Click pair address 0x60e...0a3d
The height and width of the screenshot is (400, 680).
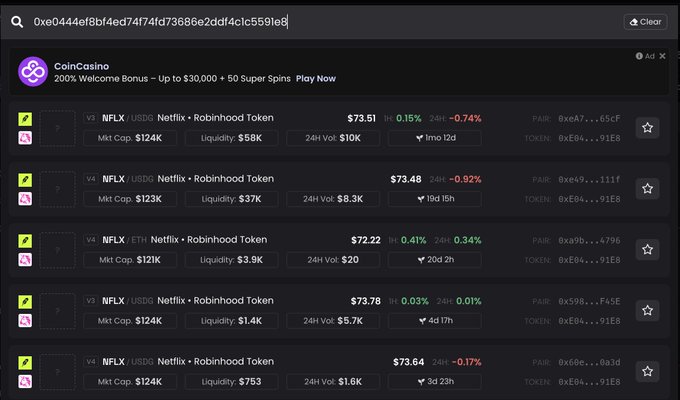coord(589,362)
